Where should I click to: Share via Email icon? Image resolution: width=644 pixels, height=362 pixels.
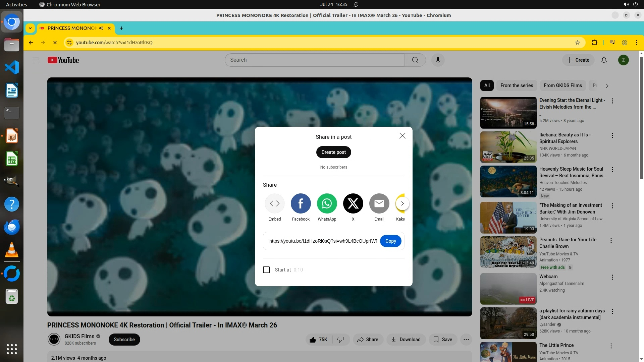[x=379, y=203]
